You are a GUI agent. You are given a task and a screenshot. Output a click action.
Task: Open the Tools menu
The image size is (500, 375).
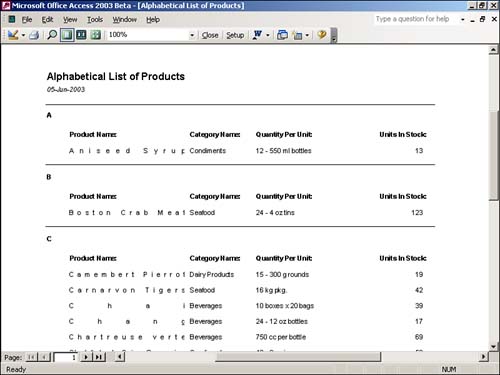[x=95, y=20]
